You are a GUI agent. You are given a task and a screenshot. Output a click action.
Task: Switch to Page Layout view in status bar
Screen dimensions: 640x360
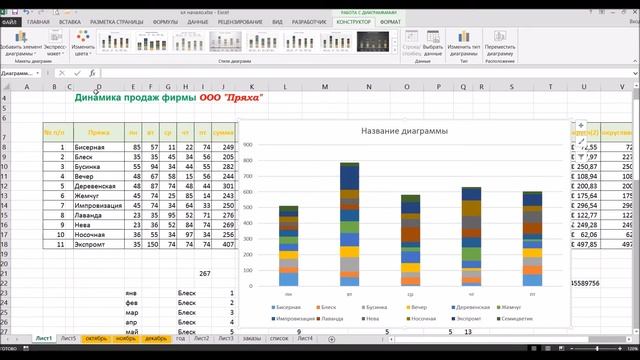click(x=547, y=348)
